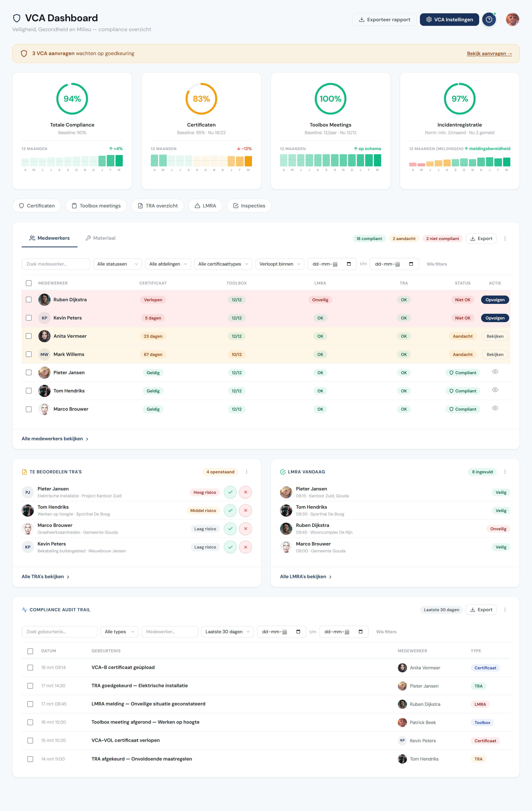Type in the Zoek medewerker search field
This screenshot has height=811, width=532.
(55, 264)
